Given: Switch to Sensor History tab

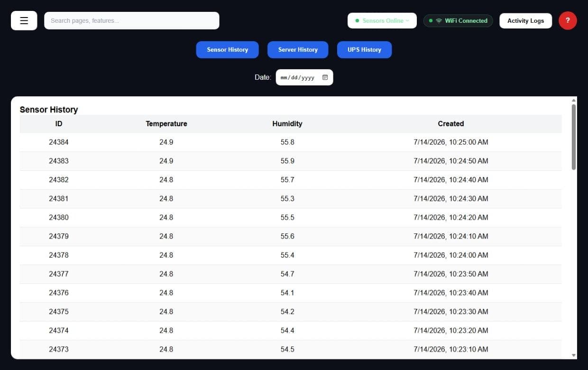Looking at the screenshot, I should (x=228, y=50).
